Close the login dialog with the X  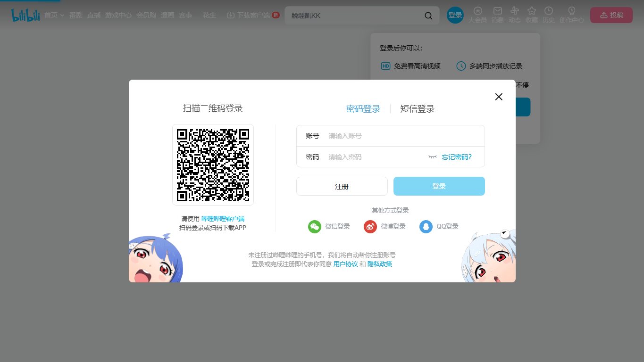tap(499, 97)
